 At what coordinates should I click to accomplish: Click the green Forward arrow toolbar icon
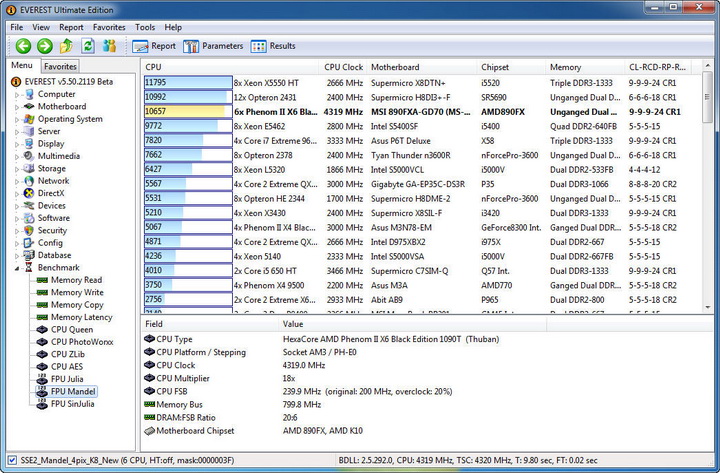pyautogui.click(x=45, y=46)
